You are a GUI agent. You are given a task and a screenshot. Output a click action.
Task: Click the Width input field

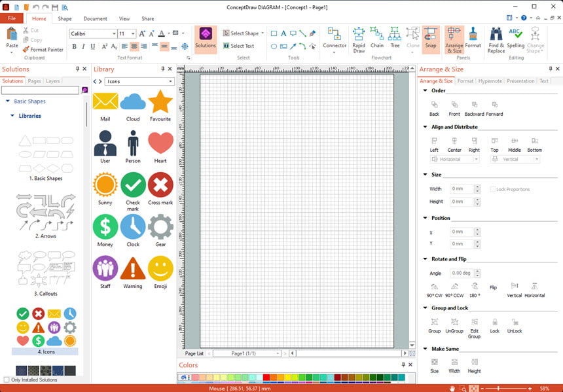click(462, 189)
